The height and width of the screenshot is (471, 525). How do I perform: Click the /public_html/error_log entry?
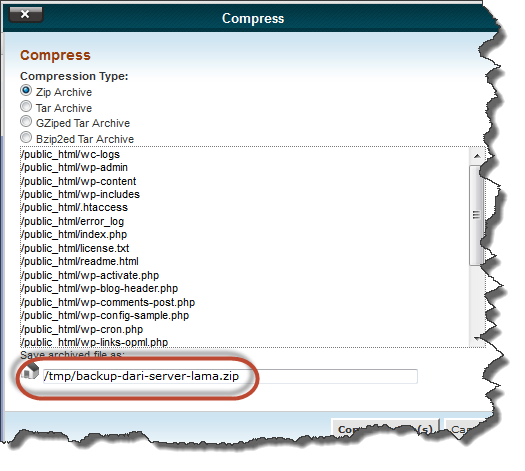click(x=72, y=222)
